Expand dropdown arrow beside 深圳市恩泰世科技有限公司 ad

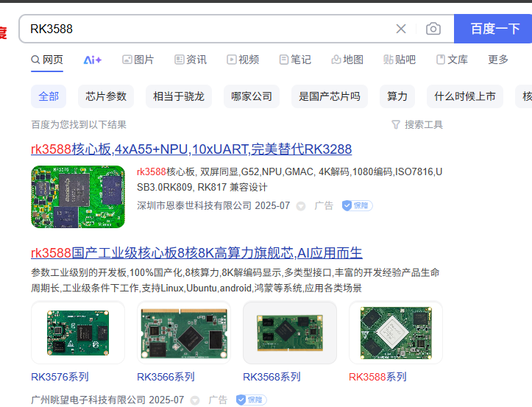tap(301, 206)
